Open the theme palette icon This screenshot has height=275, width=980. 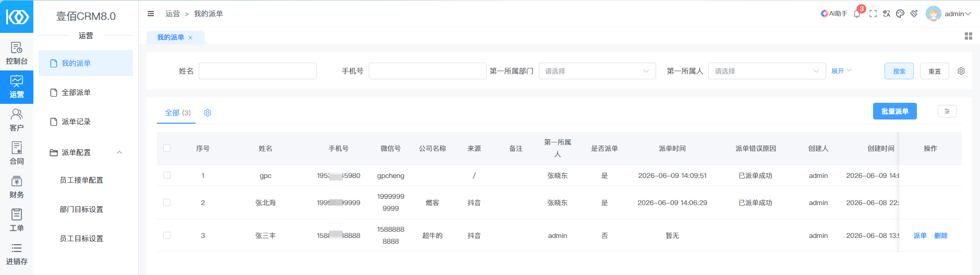click(x=900, y=14)
